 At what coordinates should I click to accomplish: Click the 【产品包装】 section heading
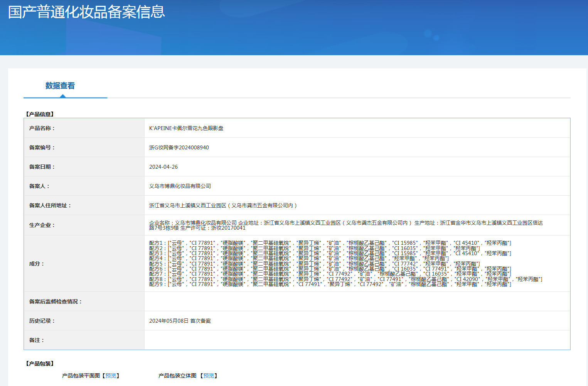click(x=40, y=364)
